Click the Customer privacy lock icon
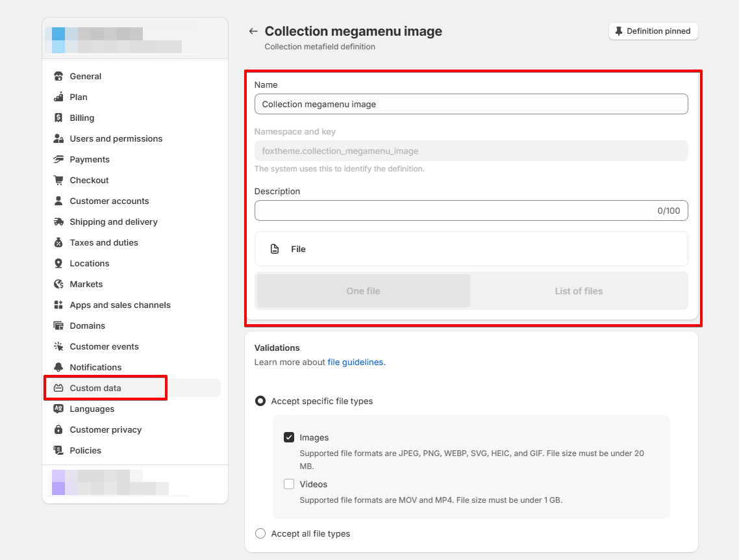Image resolution: width=739 pixels, height=560 pixels. tap(58, 429)
